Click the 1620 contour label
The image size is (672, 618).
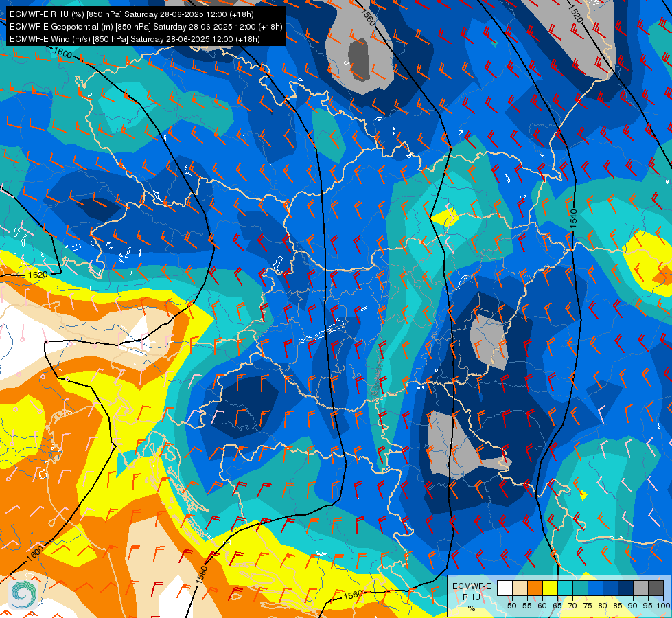coord(37,275)
